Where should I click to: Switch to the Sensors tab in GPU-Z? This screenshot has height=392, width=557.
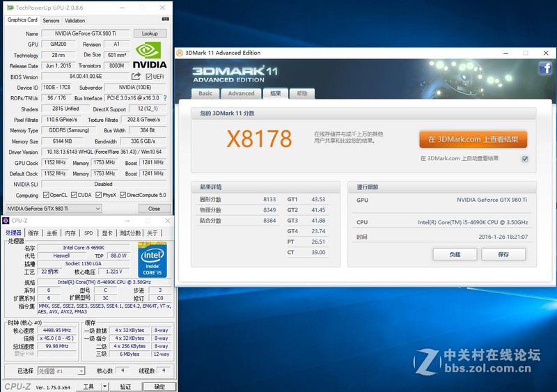[51, 21]
